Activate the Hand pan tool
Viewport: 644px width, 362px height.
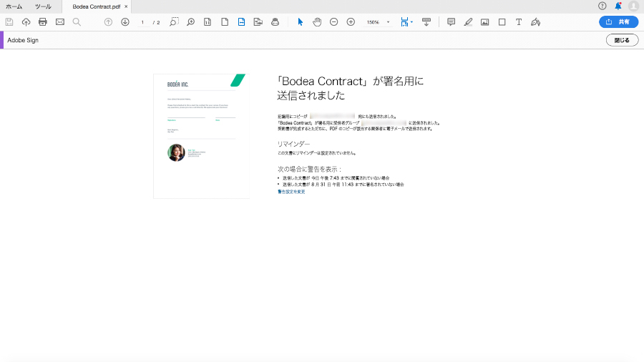pyautogui.click(x=317, y=22)
